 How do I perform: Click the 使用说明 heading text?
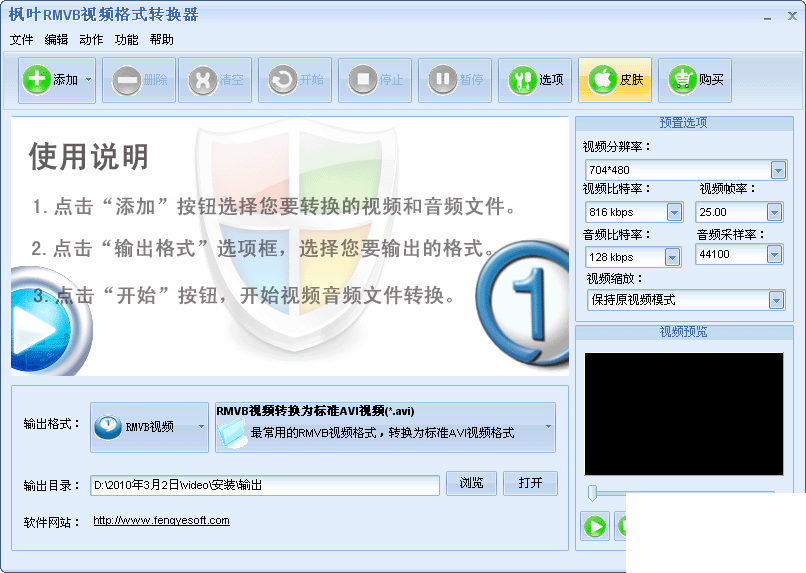click(x=89, y=157)
